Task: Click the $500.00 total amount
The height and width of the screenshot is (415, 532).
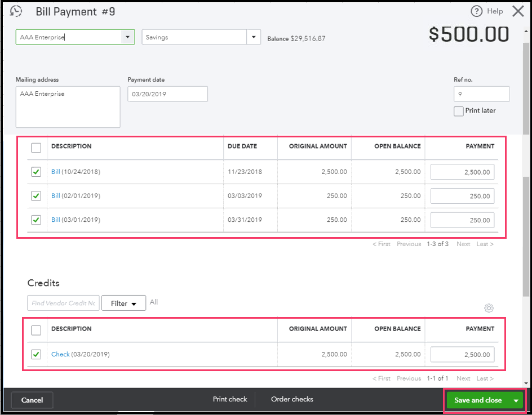Action: click(468, 34)
